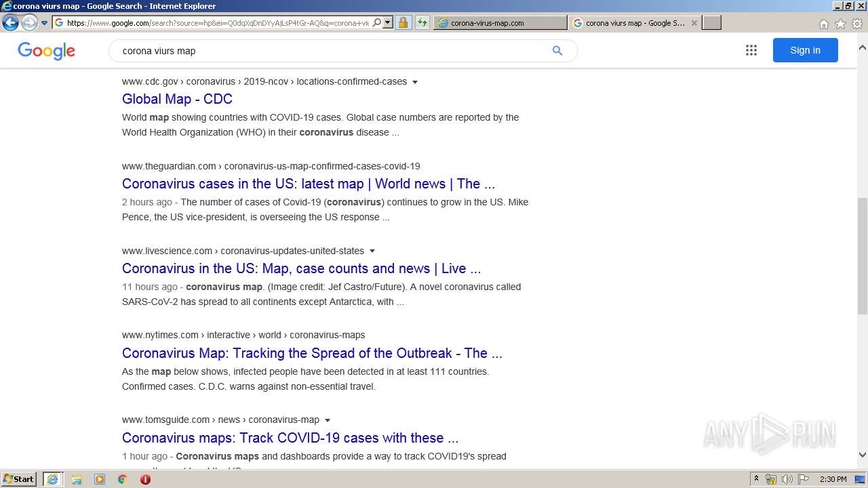Screen dimensions: 868x488
Task: Open The Guardian Coronavirus cases in the US link
Action: pyautogui.click(x=309, y=184)
